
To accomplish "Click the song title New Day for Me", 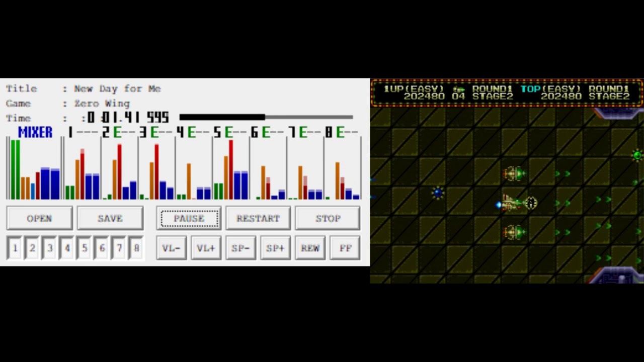I will click(x=117, y=88).
